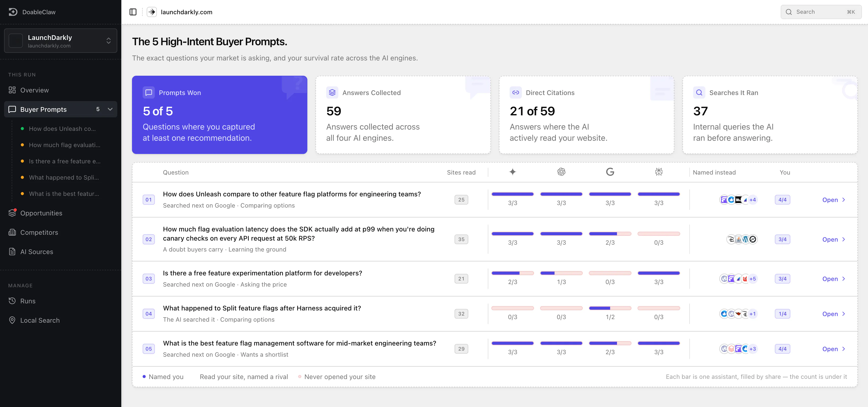Click the arrow icon beside launchdarkly.com
This screenshot has width=868, height=407.
[152, 12]
